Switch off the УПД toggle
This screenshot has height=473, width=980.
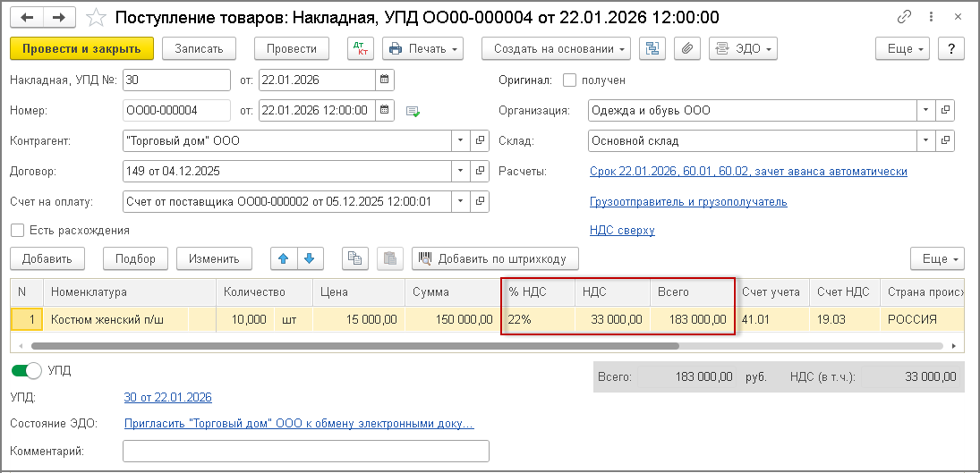(x=26, y=371)
